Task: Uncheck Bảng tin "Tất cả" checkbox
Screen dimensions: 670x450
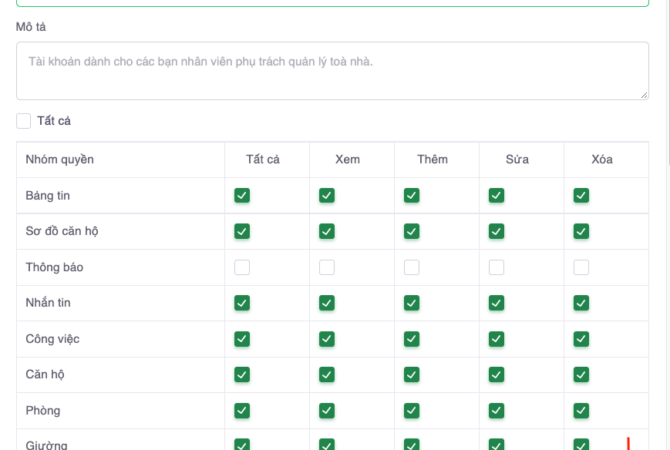Action: point(241,195)
